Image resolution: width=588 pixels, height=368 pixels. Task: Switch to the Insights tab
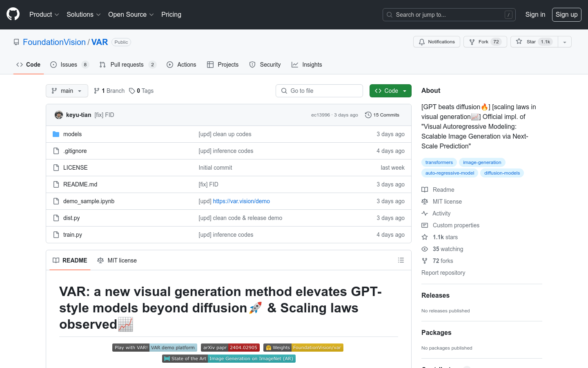click(x=307, y=65)
